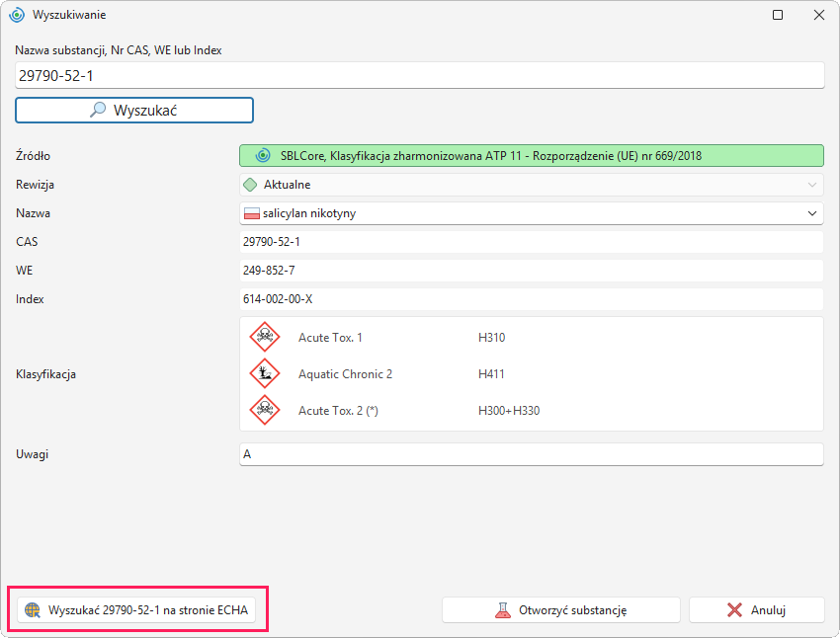The image size is (840, 638).
Task: Open the substance with Otworzyć substancję
Action: pos(561,610)
